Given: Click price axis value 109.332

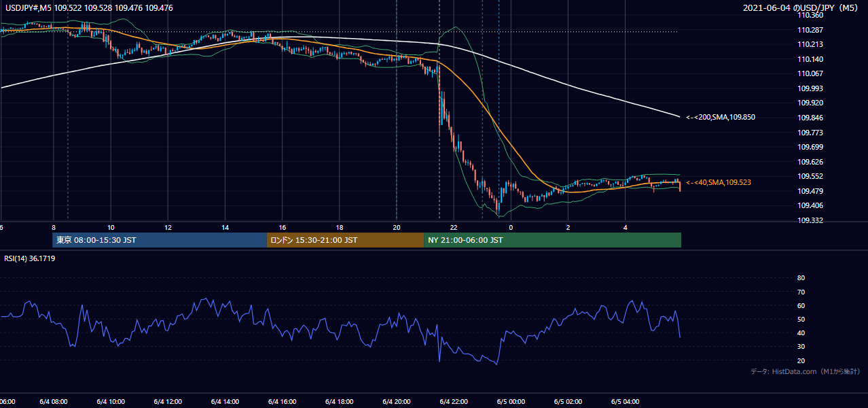Looking at the screenshot, I should pyautogui.click(x=810, y=220).
